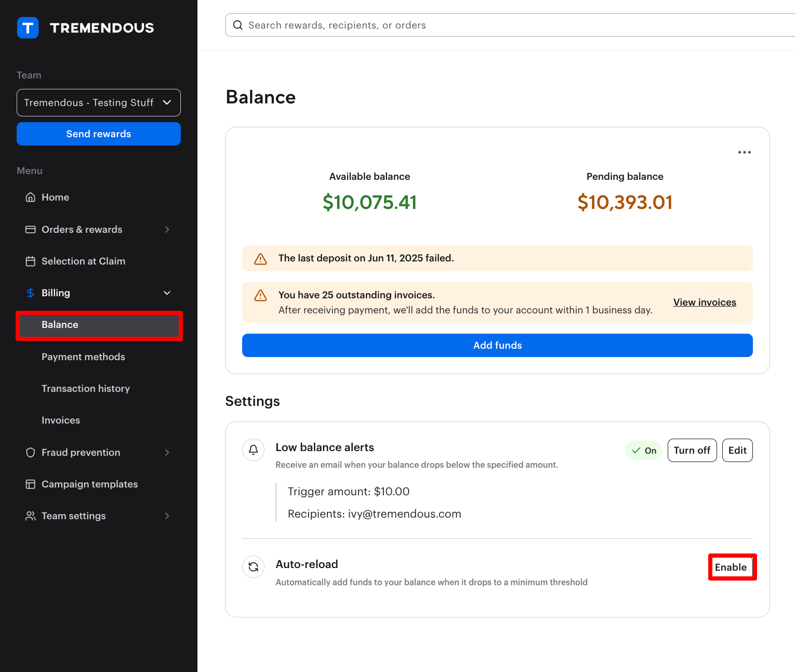The height and width of the screenshot is (672, 795).
Task: Click the Trigger amount: $10.00 text
Action: coord(349,492)
